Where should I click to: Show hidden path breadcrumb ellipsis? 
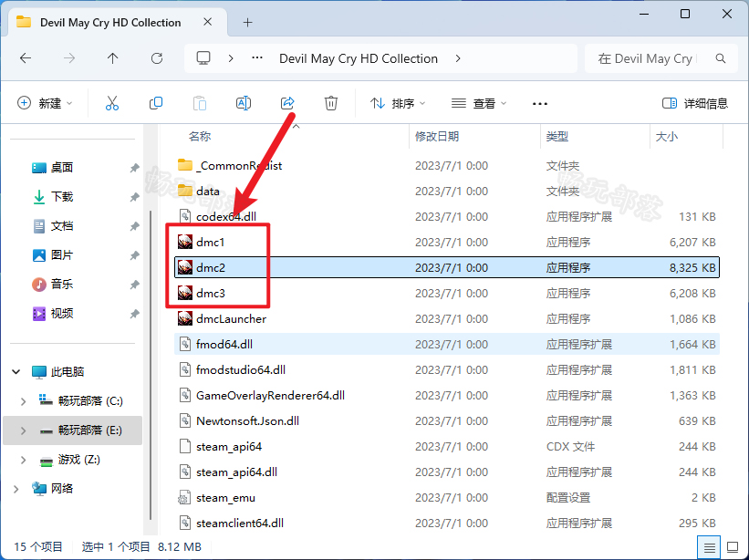(257, 58)
